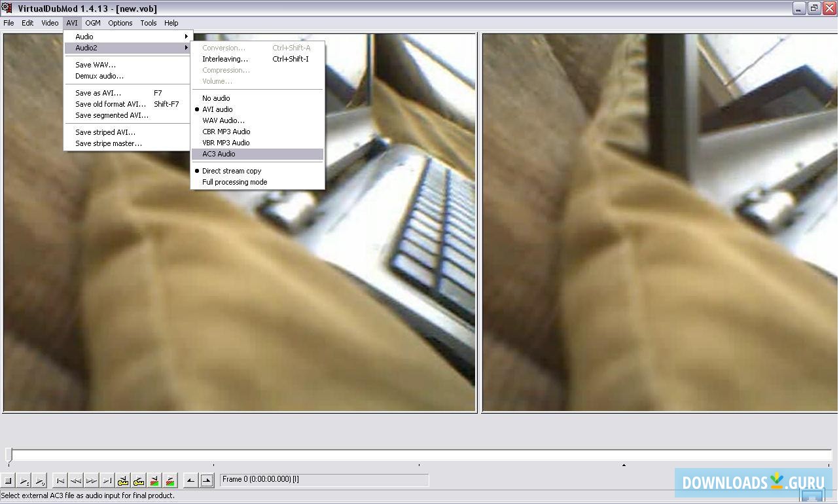The width and height of the screenshot is (839, 504).
Task: Click the seek bar position handle
Action: point(9,454)
